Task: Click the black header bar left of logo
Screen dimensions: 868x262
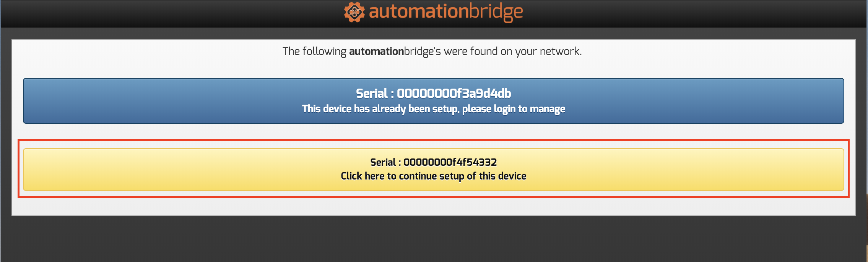Action: pos(153,13)
